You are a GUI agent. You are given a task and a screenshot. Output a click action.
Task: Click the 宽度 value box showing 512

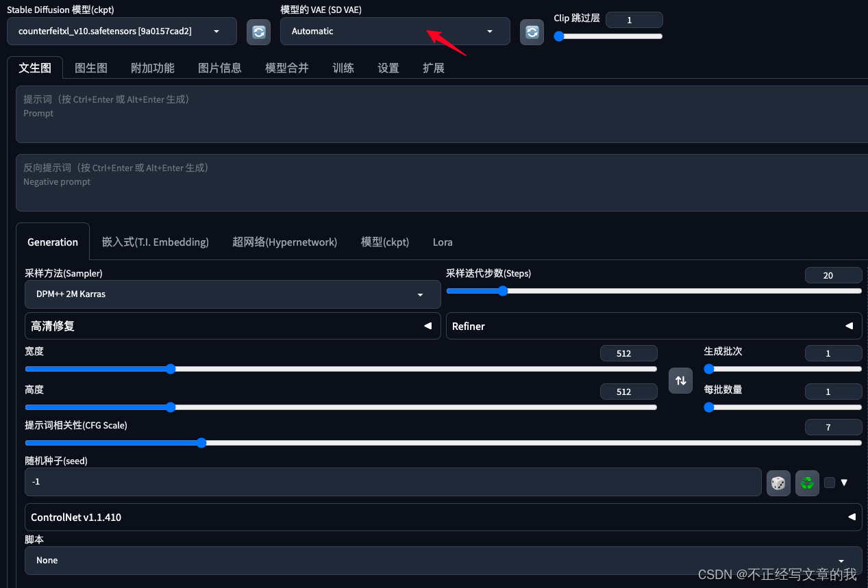628,353
